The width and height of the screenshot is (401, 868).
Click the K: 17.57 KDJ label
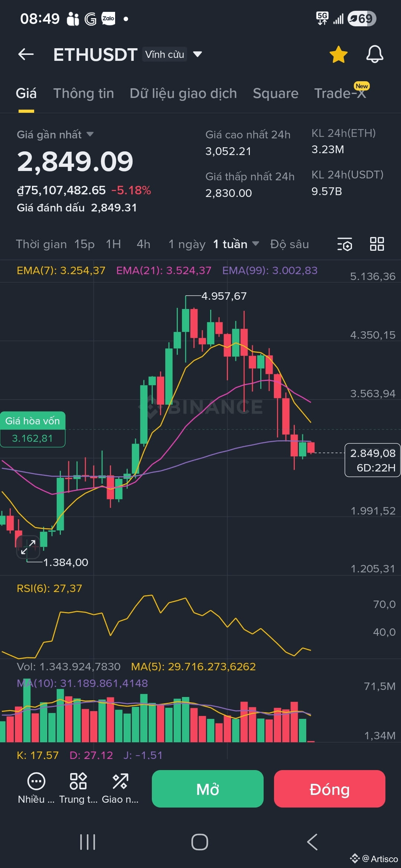[38, 755]
